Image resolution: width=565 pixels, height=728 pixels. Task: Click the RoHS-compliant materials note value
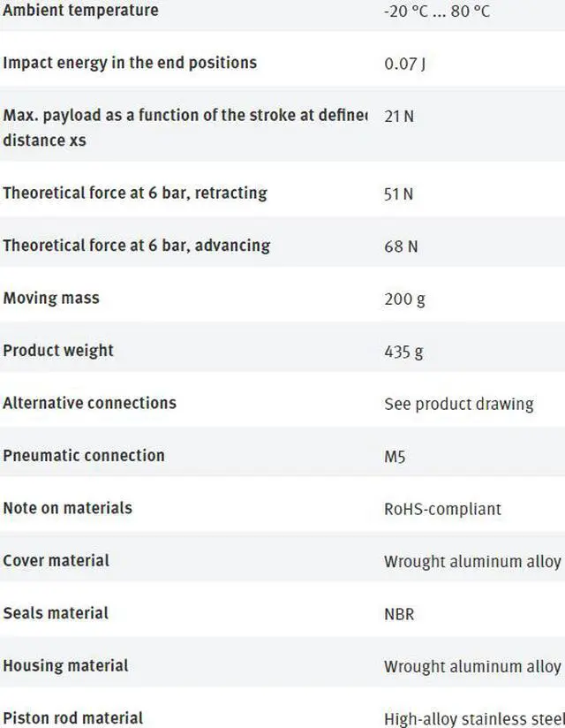click(x=442, y=509)
